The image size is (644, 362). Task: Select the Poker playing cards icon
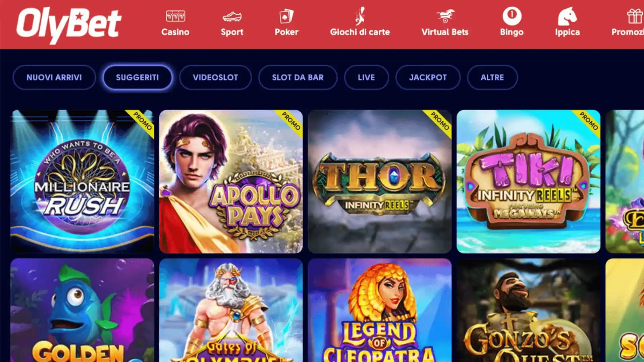coord(286,16)
